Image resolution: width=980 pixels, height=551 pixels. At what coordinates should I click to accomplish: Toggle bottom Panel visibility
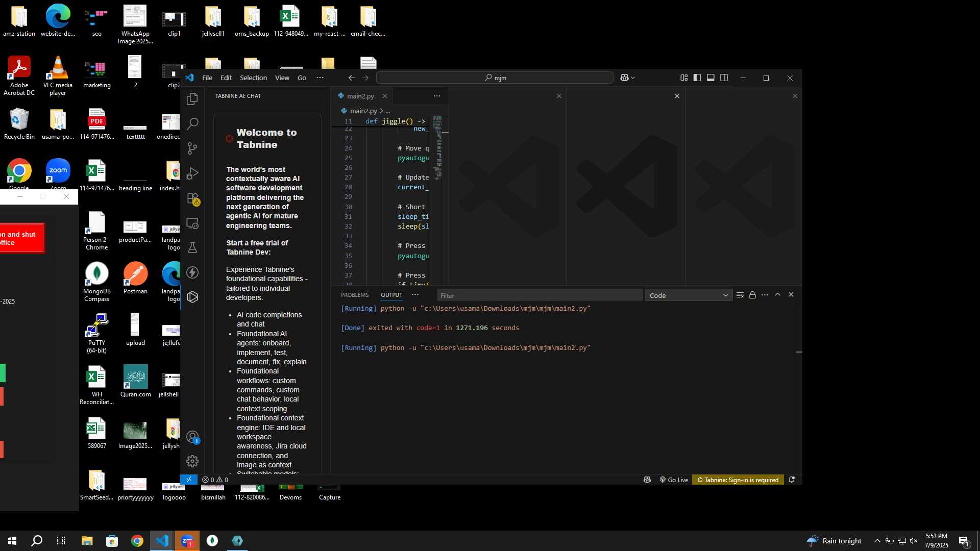(x=710, y=78)
